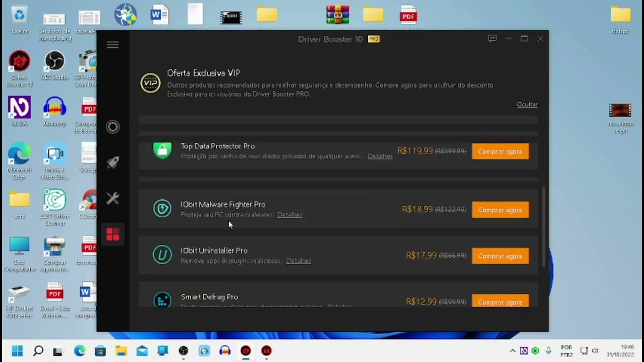Select the R$119,99 price text
This screenshot has height=362, width=644.
[x=415, y=151]
